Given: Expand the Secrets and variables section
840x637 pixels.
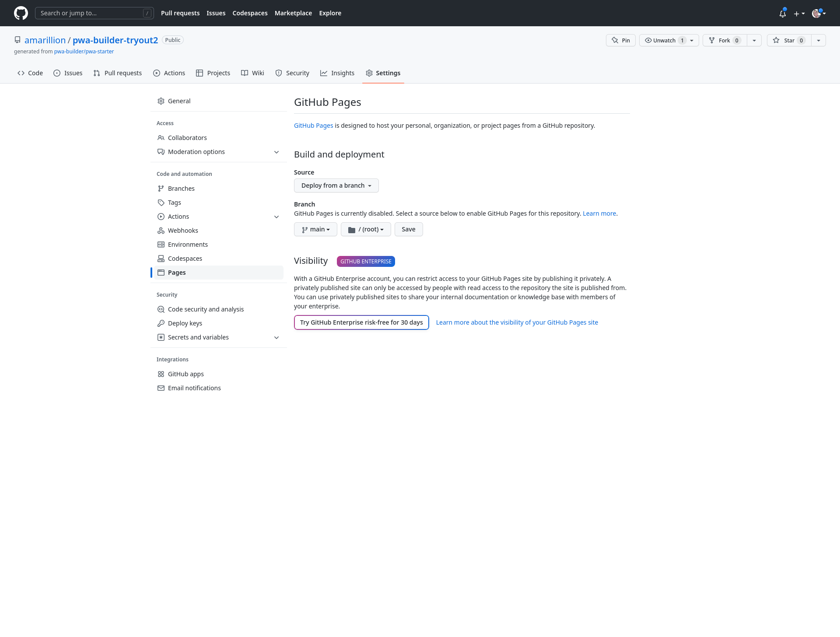Looking at the screenshot, I should point(276,337).
